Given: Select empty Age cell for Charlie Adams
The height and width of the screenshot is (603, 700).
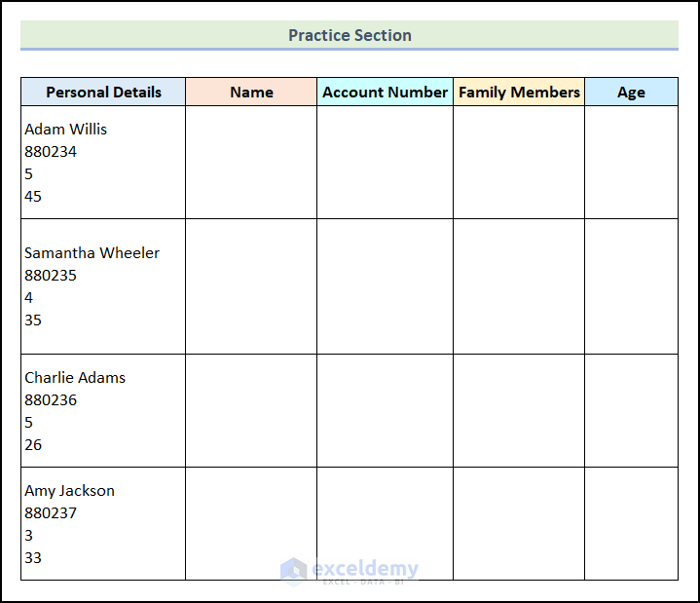Looking at the screenshot, I should pyautogui.click(x=631, y=411).
